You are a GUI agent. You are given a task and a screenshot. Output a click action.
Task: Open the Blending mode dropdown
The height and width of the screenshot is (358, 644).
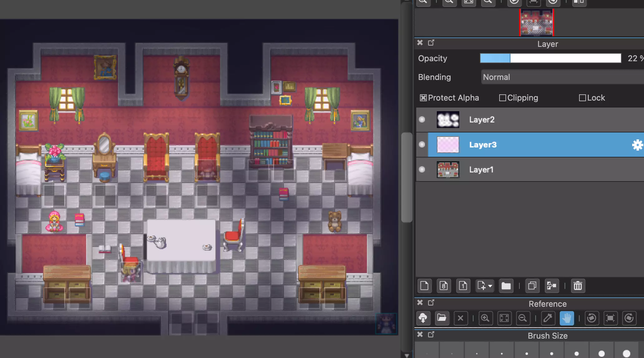pos(562,77)
